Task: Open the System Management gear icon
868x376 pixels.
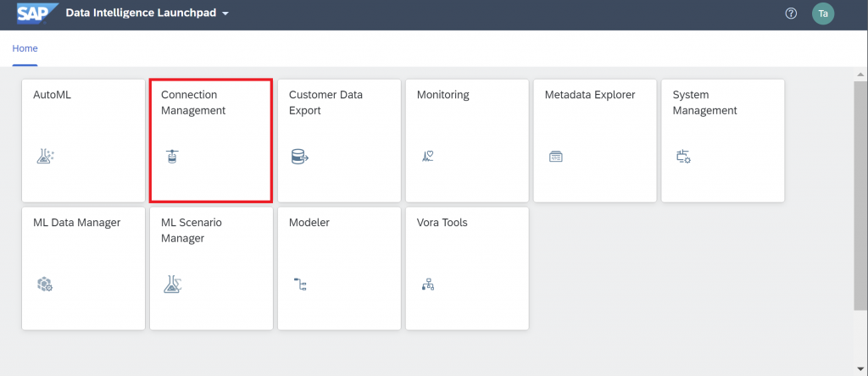Action: tap(684, 157)
